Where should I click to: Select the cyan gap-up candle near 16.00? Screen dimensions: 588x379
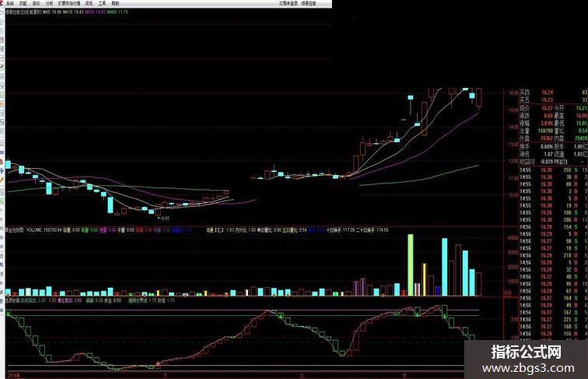point(411,98)
